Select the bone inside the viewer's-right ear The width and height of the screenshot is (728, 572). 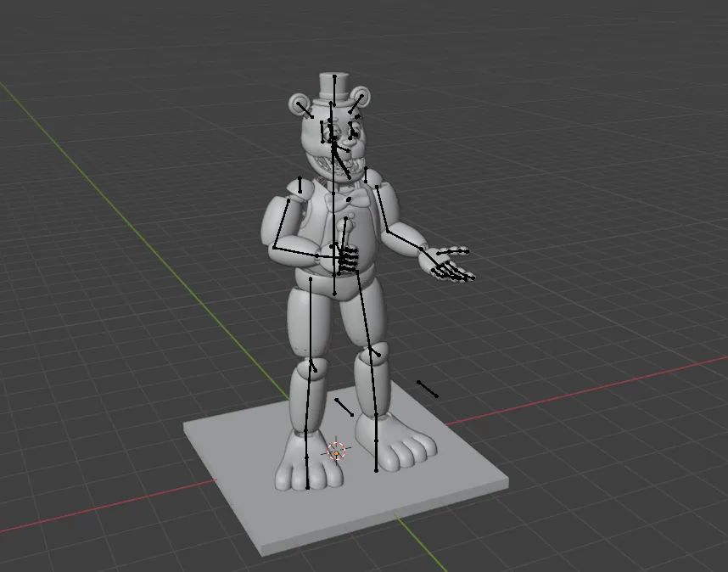[x=356, y=104]
